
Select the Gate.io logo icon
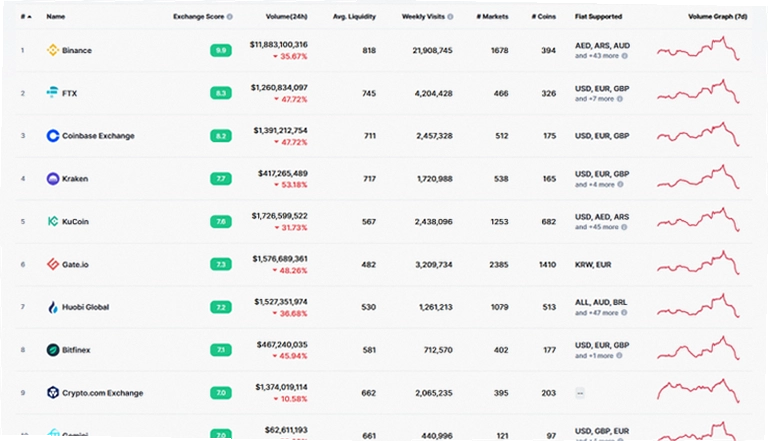tap(52, 264)
